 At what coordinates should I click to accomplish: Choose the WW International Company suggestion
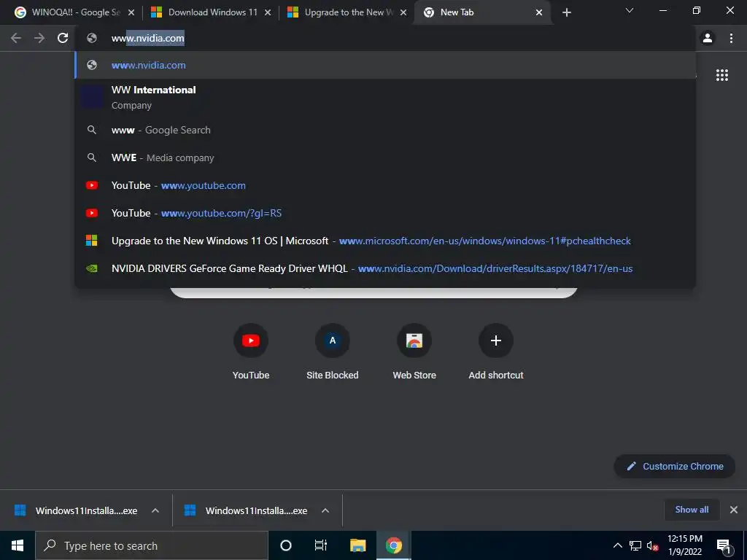[385, 97]
